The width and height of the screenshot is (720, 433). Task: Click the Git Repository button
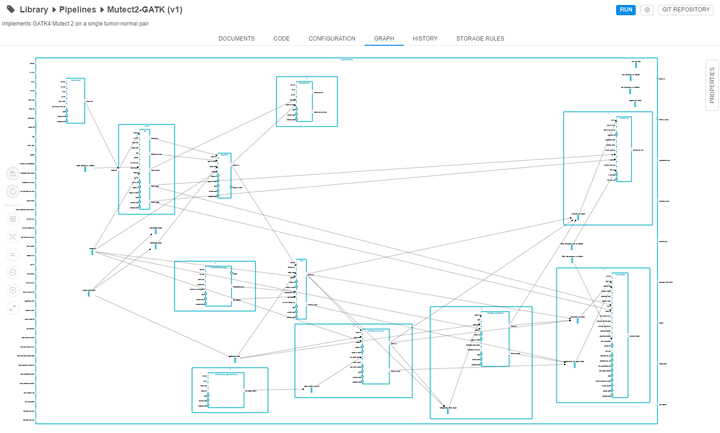coord(685,9)
